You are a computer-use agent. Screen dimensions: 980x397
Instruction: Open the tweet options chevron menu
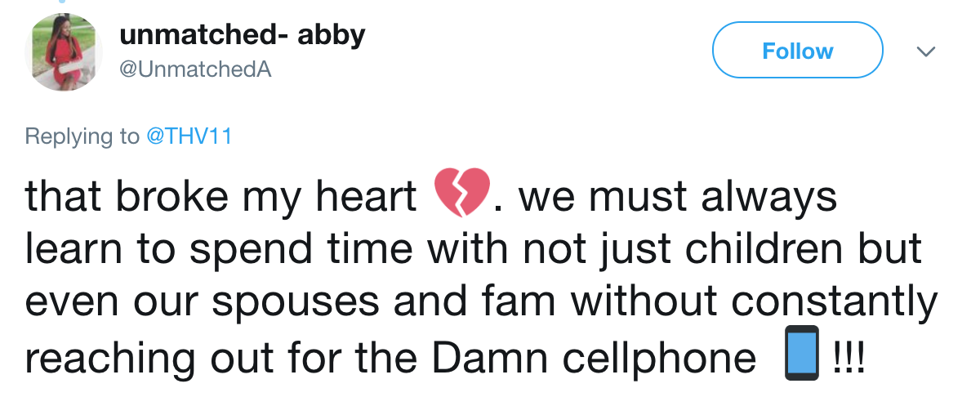[925, 51]
